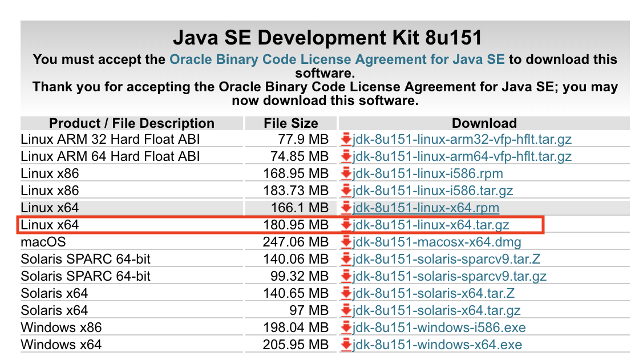Click download arrow icon for jdk-8u151-linux-arm64-vfp-hflt.tar.gz
Image resolution: width=639 pixels, height=364 pixels.
click(346, 156)
